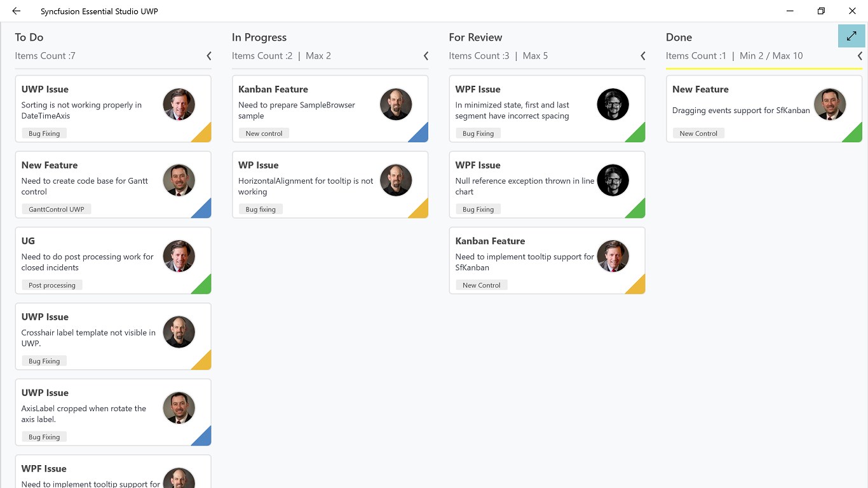This screenshot has height=488, width=868.
Task: Click Bug Fixing tag on Crosshair label card
Action: (44, 361)
